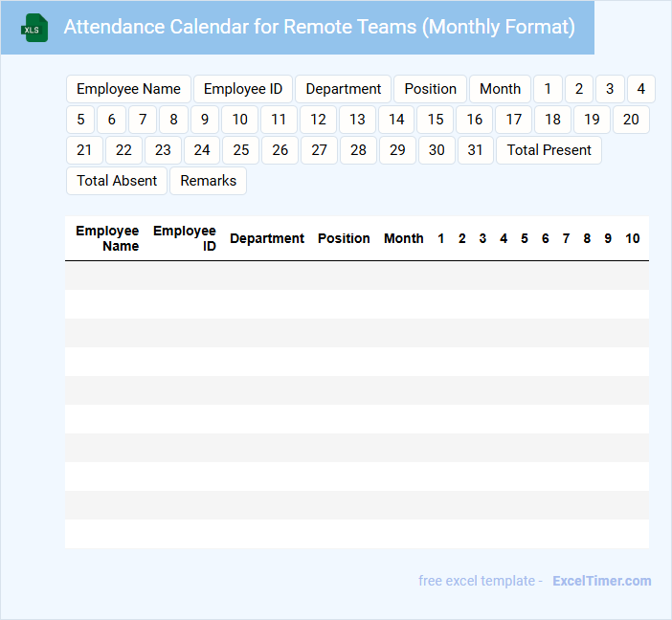Click the day 27 tag
The height and width of the screenshot is (620, 672).
click(320, 150)
